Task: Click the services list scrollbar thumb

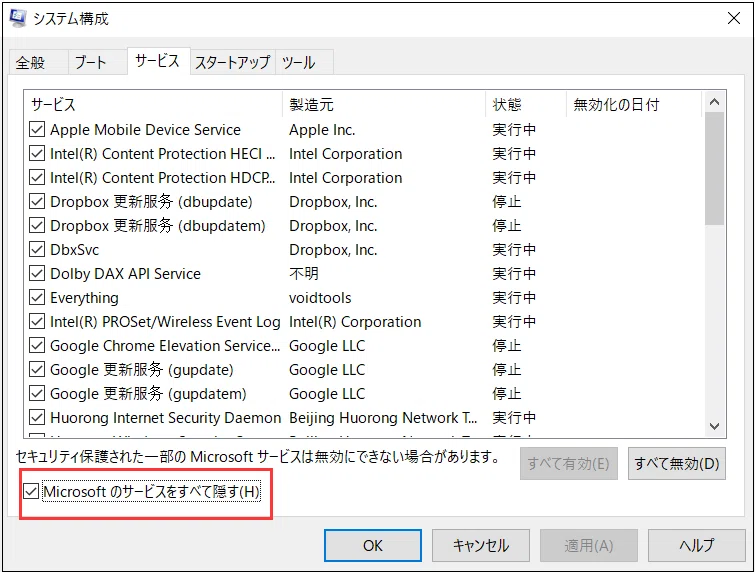Action: 715,169
